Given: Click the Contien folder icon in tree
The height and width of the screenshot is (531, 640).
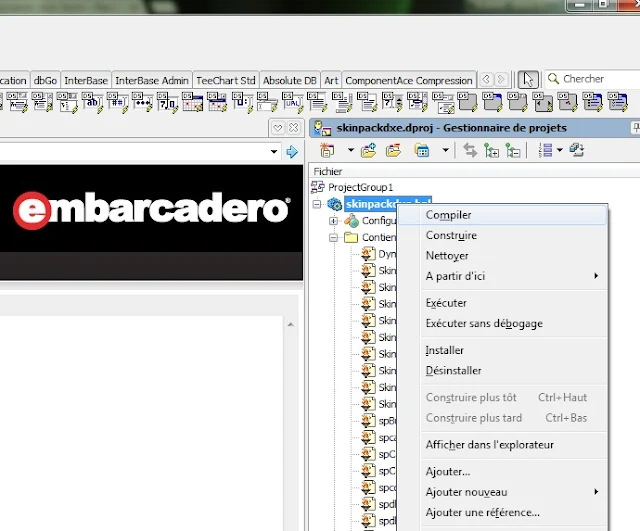Looking at the screenshot, I should (x=351, y=237).
